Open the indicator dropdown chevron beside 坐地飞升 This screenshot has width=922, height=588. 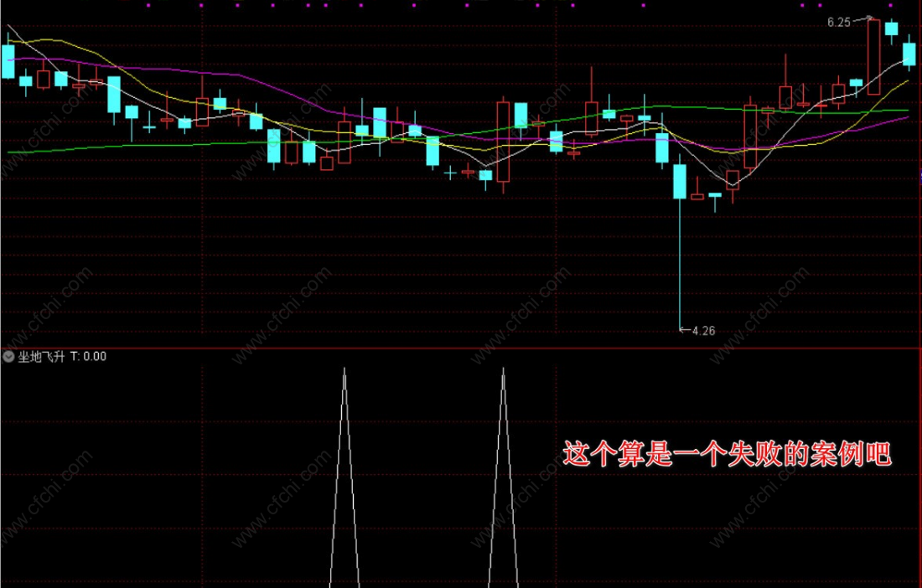8,357
